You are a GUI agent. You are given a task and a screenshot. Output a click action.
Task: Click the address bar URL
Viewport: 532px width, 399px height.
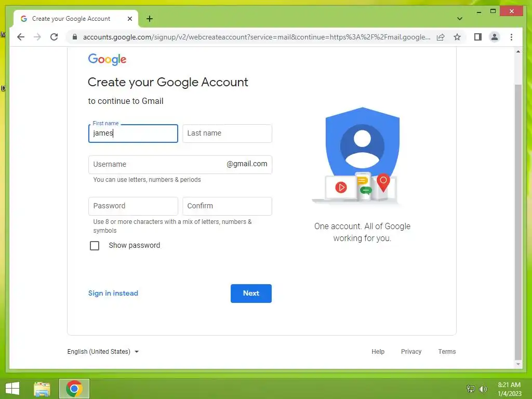coord(257,37)
